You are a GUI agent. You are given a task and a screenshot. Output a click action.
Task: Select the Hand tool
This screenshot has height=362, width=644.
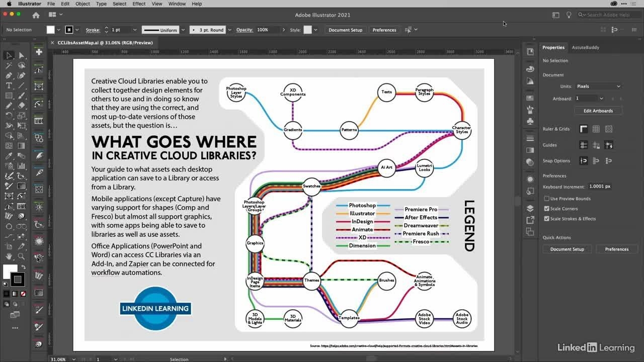pos(9,256)
